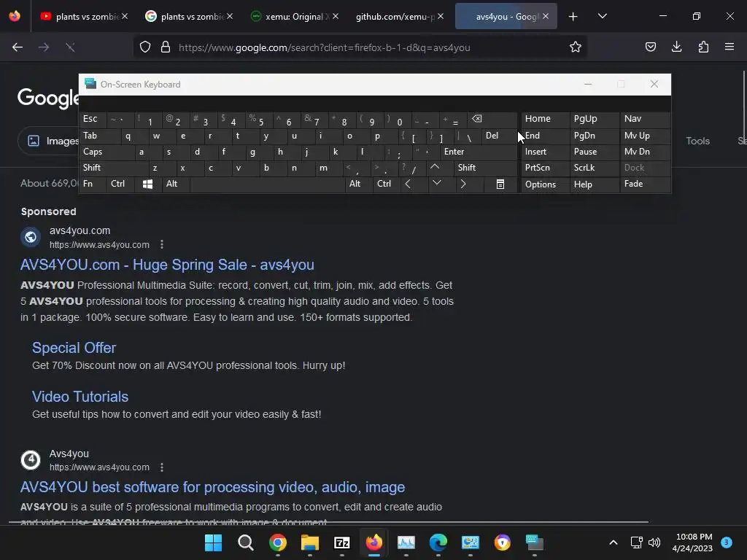
Task: Open taskbar Search magnifier
Action: (246, 542)
